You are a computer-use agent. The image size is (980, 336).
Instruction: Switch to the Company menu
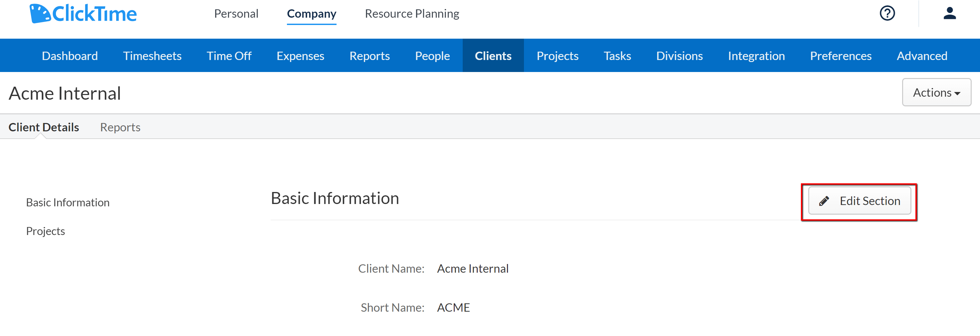click(312, 13)
